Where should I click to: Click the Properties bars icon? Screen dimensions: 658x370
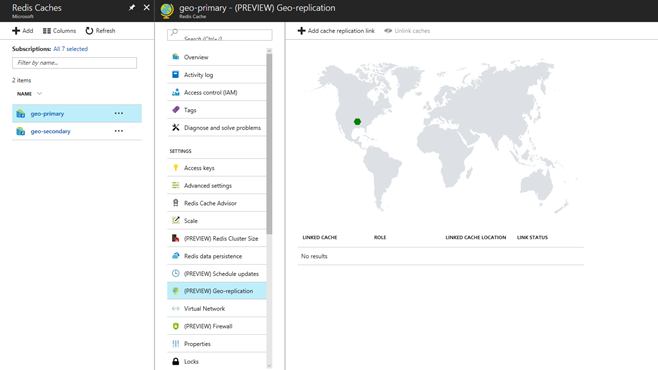175,344
